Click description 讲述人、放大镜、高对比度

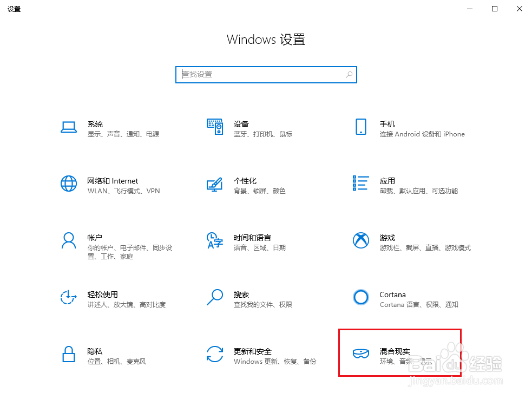click(126, 305)
